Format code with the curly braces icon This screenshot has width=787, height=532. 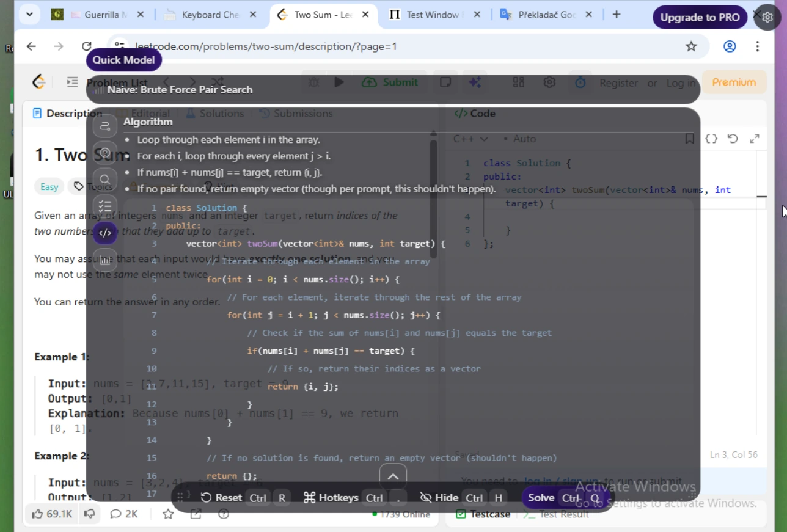click(711, 139)
